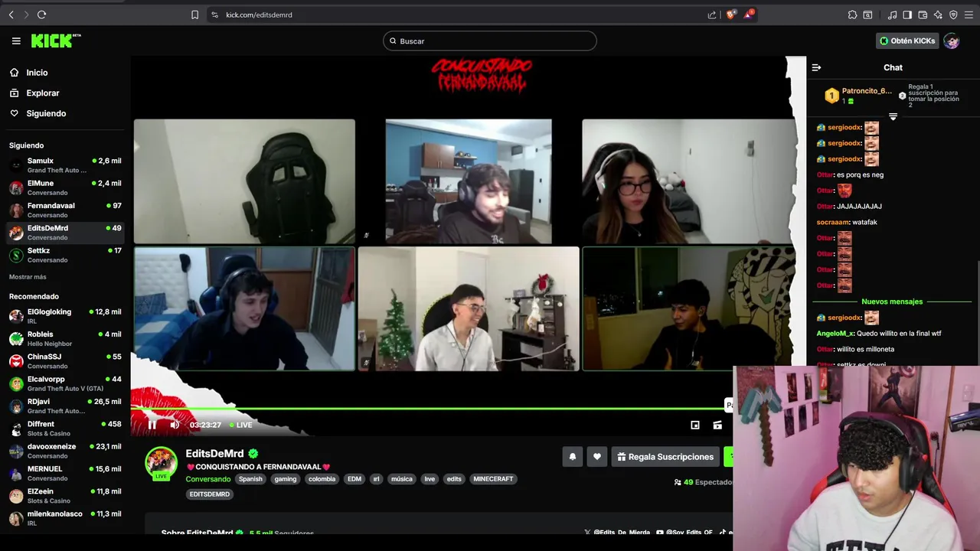Click the Obtén KICKs button
980x551 pixels.
(906, 41)
